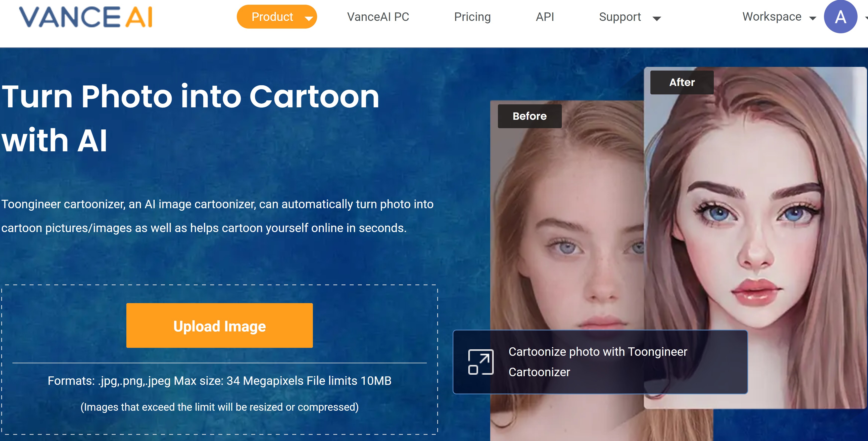Go to the Pricing page

click(x=472, y=17)
